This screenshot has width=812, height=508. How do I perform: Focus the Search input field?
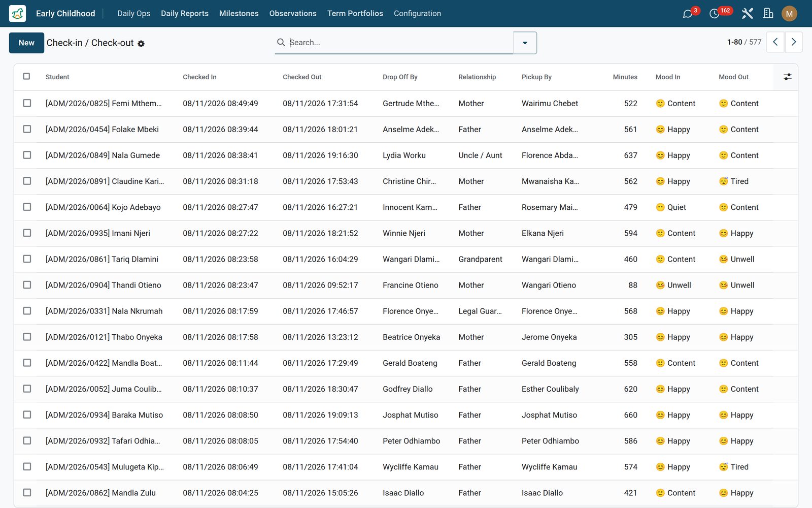[400, 42]
